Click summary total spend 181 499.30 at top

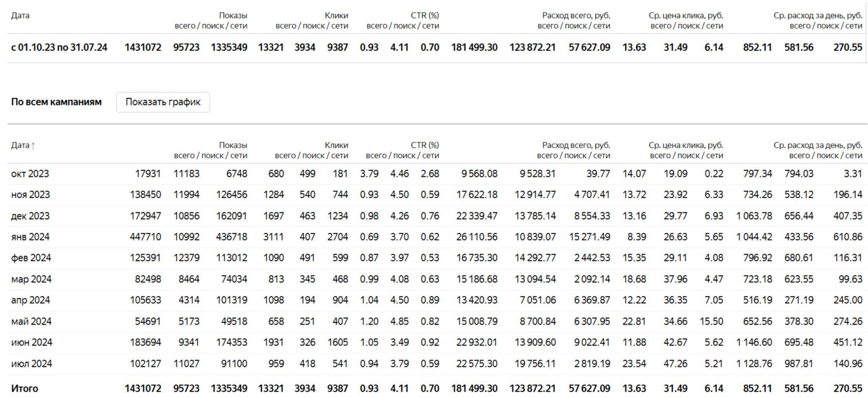[x=474, y=47]
